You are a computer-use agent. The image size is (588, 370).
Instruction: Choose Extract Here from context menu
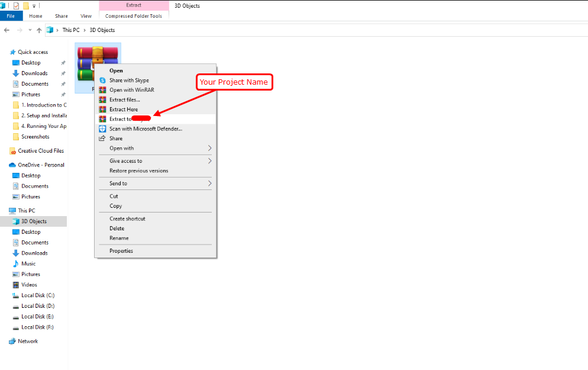click(124, 110)
